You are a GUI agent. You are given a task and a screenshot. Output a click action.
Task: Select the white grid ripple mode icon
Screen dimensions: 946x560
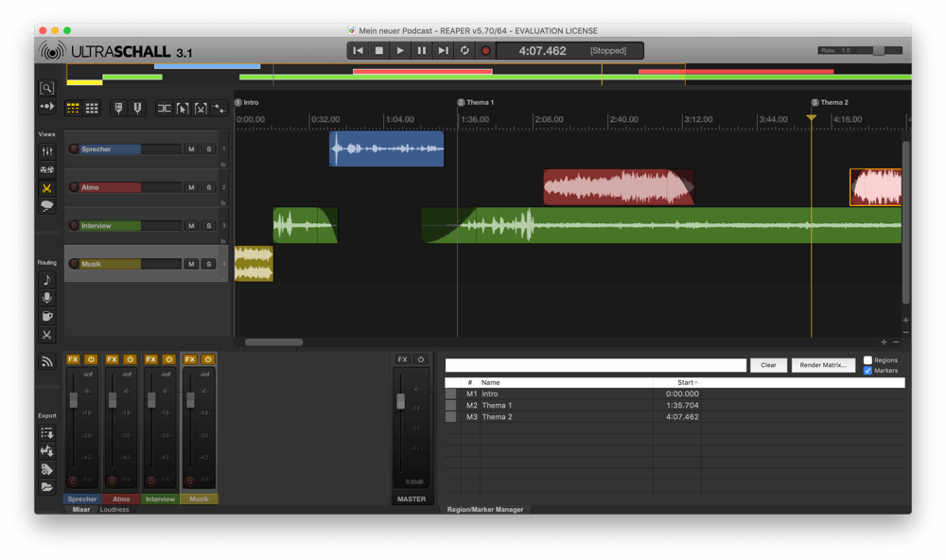92,108
